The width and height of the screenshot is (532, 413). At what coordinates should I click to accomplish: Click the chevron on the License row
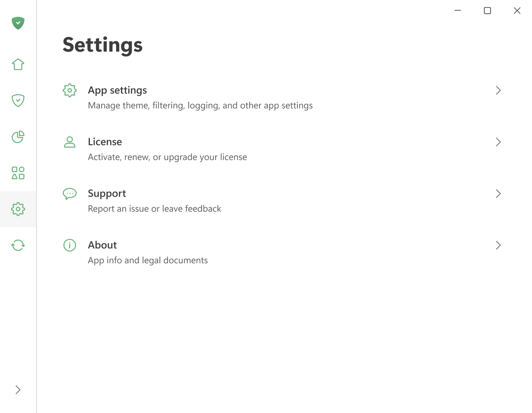pos(498,142)
